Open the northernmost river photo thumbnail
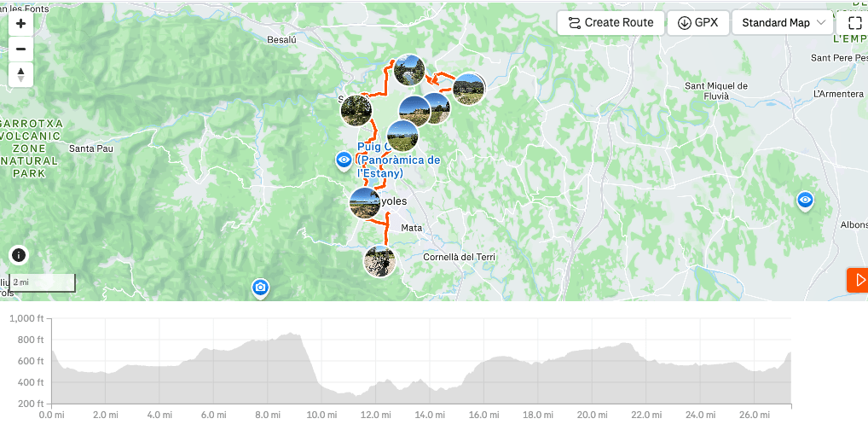The width and height of the screenshot is (868, 436). pos(409,71)
